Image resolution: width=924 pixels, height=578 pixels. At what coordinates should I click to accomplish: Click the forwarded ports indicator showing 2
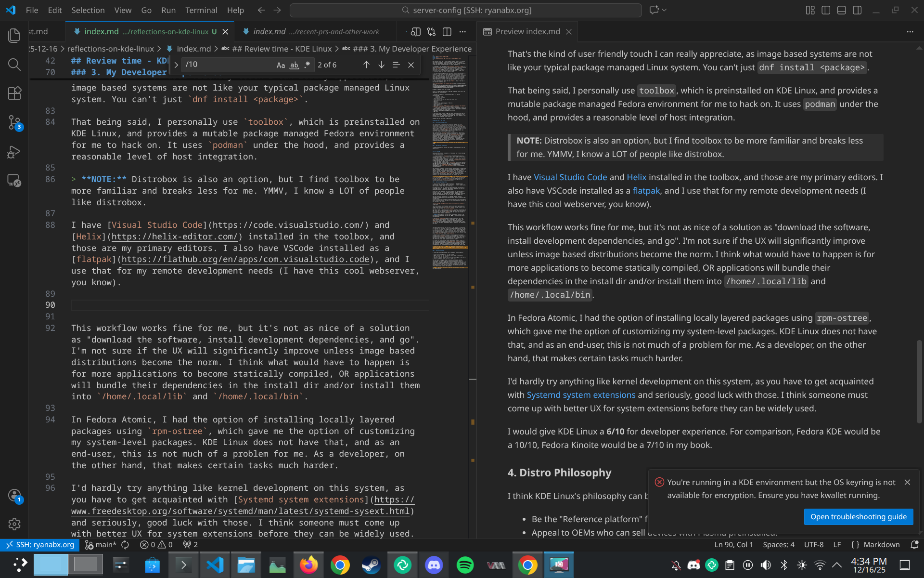190,545
